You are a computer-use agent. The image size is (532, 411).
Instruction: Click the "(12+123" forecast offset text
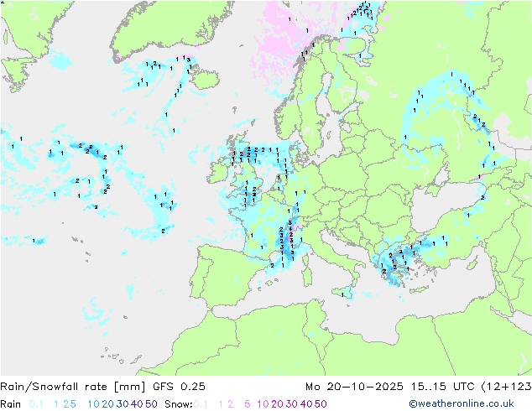click(506, 387)
